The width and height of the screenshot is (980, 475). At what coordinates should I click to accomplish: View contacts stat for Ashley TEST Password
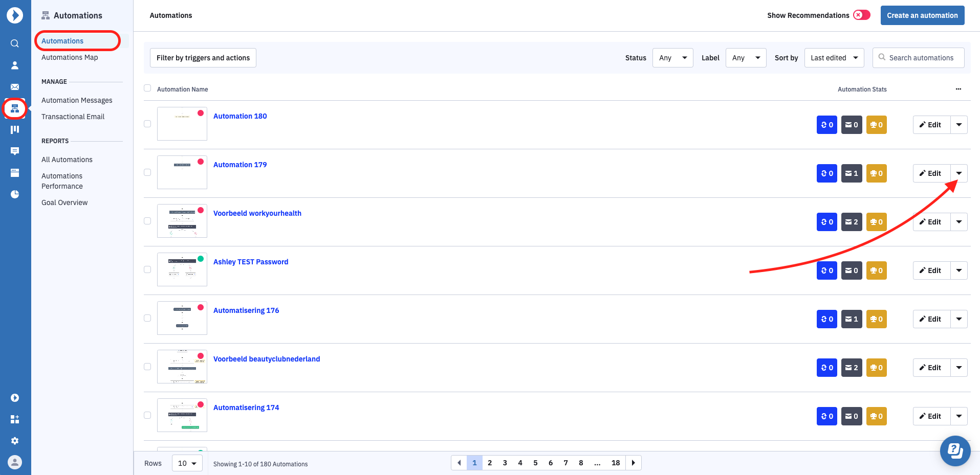coord(827,270)
